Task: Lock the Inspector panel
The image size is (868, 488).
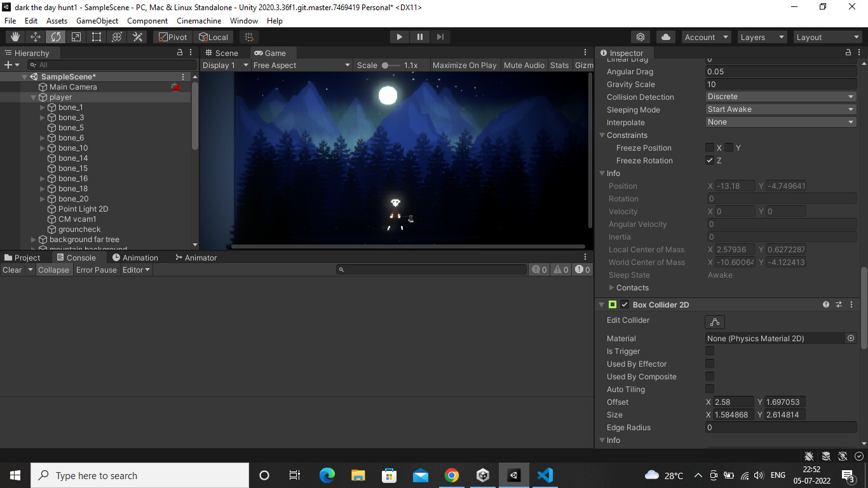Action: (x=848, y=53)
